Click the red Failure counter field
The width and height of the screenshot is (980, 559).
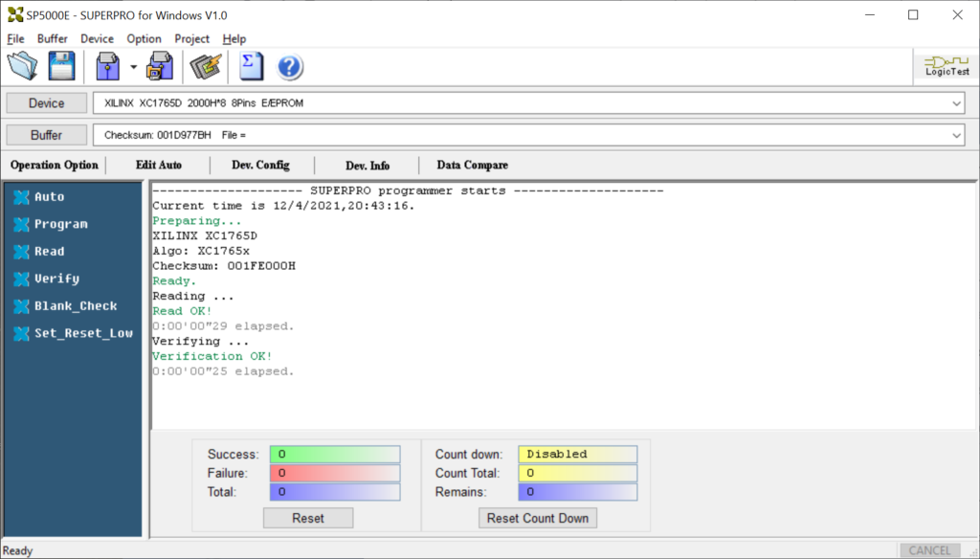click(x=335, y=473)
